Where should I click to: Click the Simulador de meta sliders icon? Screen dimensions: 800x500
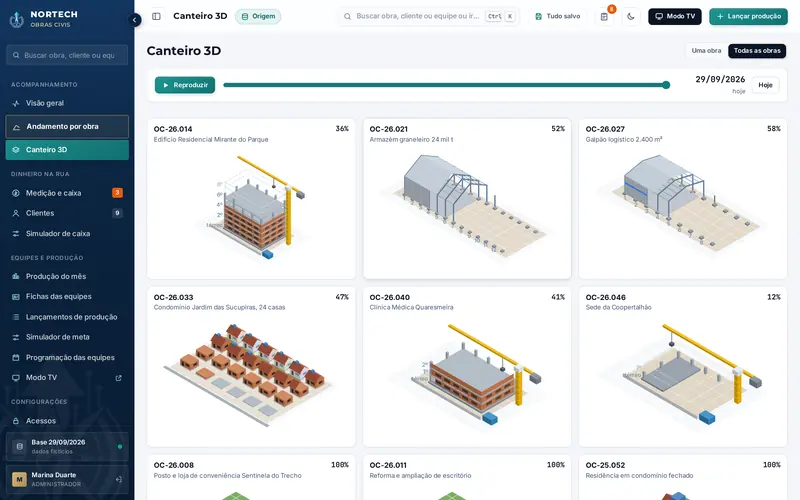[16, 337]
